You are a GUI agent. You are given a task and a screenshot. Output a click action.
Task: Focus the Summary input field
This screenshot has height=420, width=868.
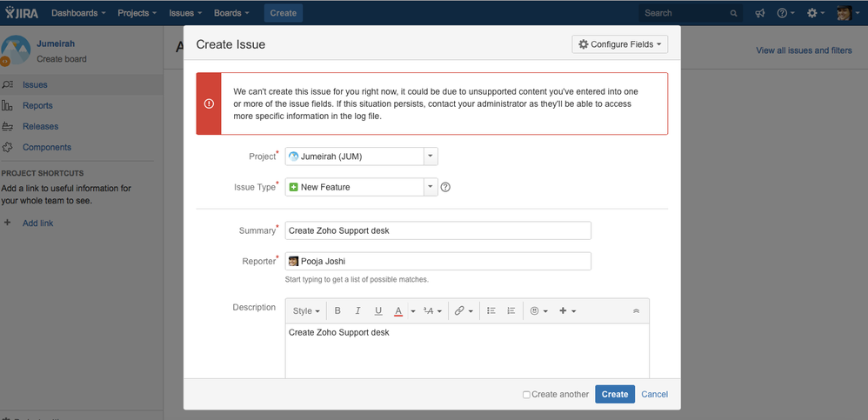click(437, 230)
